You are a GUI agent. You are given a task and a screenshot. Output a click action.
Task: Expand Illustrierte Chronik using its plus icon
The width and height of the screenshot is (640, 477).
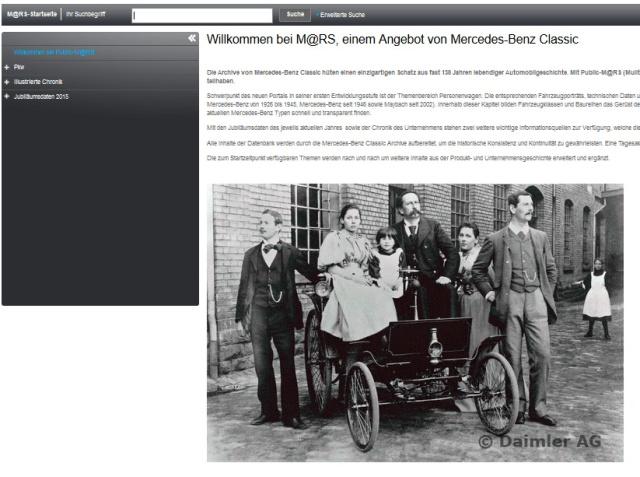coord(7,82)
